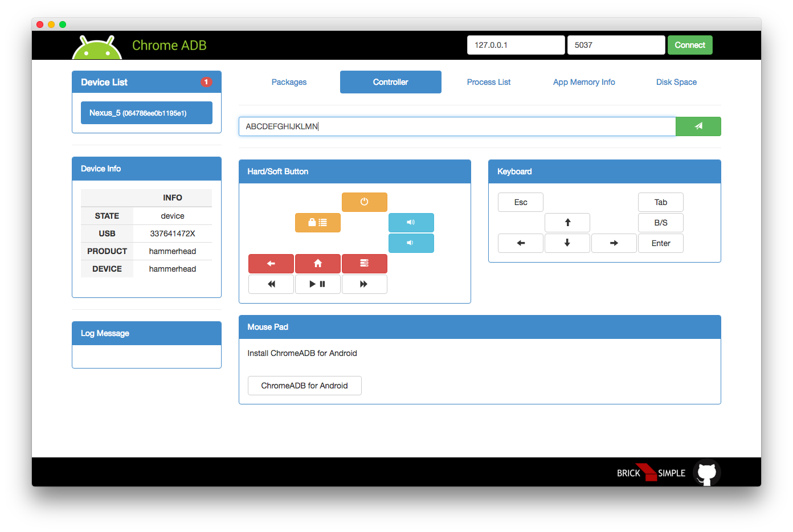This screenshot has width=793, height=532.
Task: Click the keyboard up arrow key
Action: (x=567, y=223)
